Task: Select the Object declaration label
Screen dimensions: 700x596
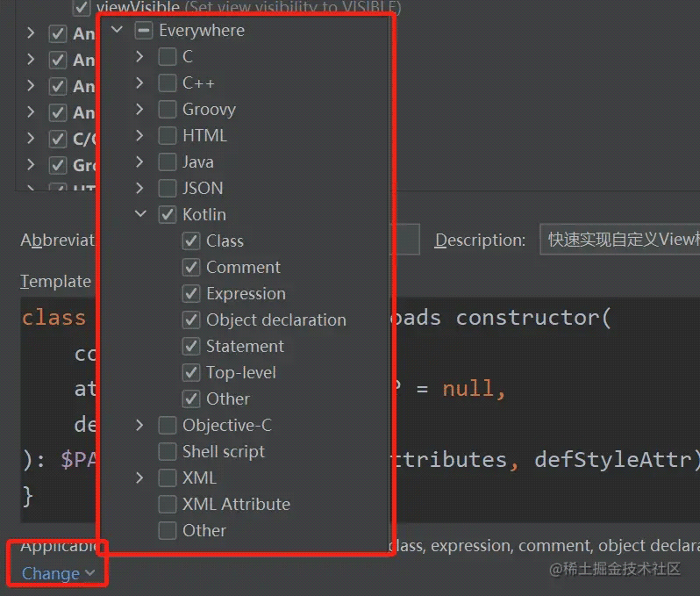Action: tap(275, 320)
